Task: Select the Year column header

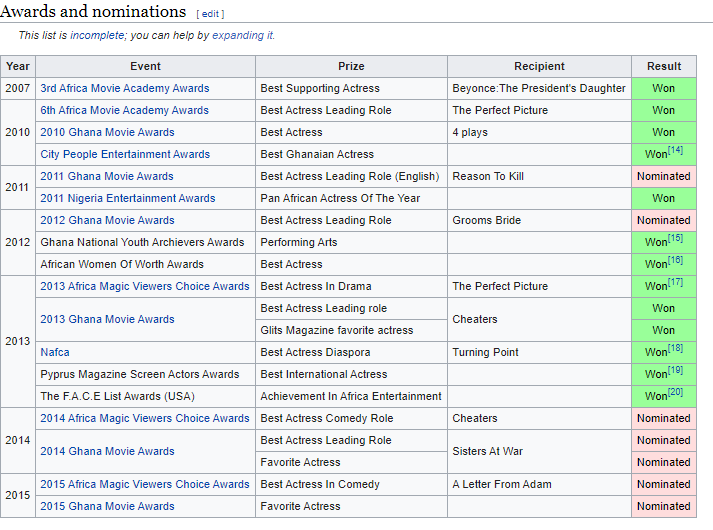Action: [x=18, y=66]
